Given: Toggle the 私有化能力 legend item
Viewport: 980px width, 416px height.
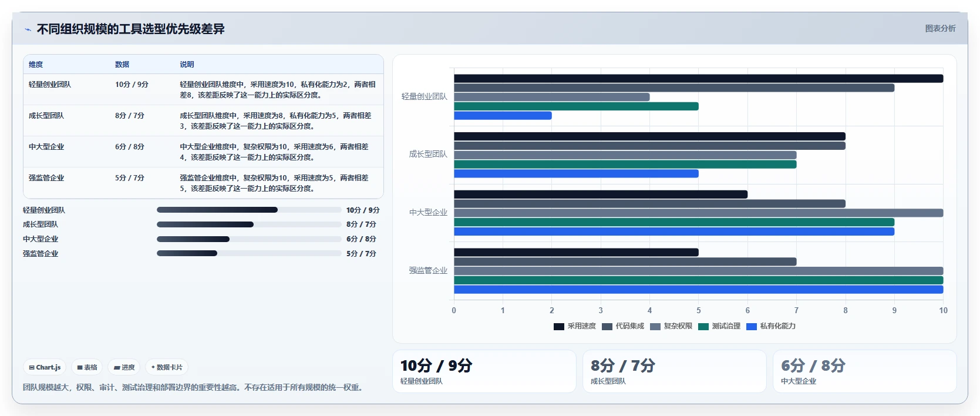Looking at the screenshot, I should 771,326.
